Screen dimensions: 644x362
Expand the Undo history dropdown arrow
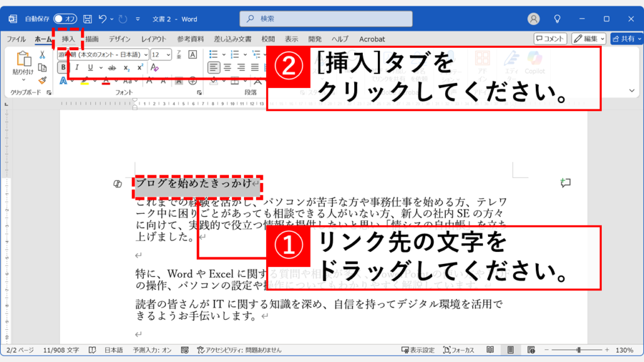coord(112,19)
